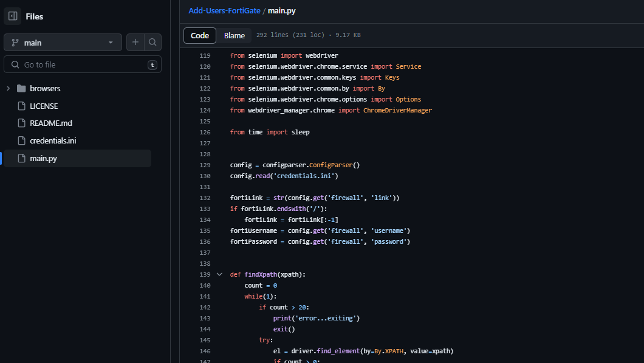Screen dimensions: 644x363
Task: Click line number 146
Action: pyautogui.click(x=205, y=351)
